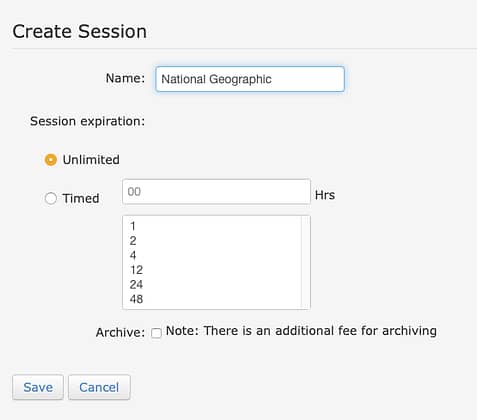
Task: Click the additional archiving fee note
Action: point(301,331)
